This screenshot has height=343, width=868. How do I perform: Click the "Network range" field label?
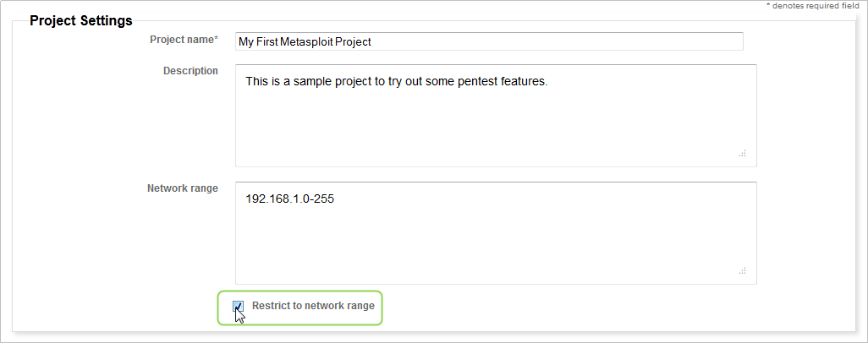coord(183,188)
